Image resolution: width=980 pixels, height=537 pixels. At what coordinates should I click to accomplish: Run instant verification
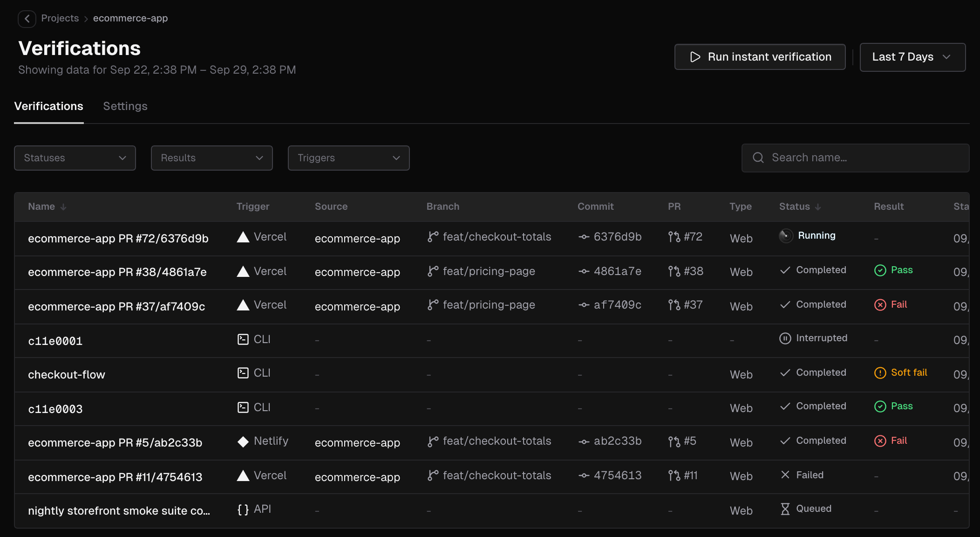coord(760,57)
